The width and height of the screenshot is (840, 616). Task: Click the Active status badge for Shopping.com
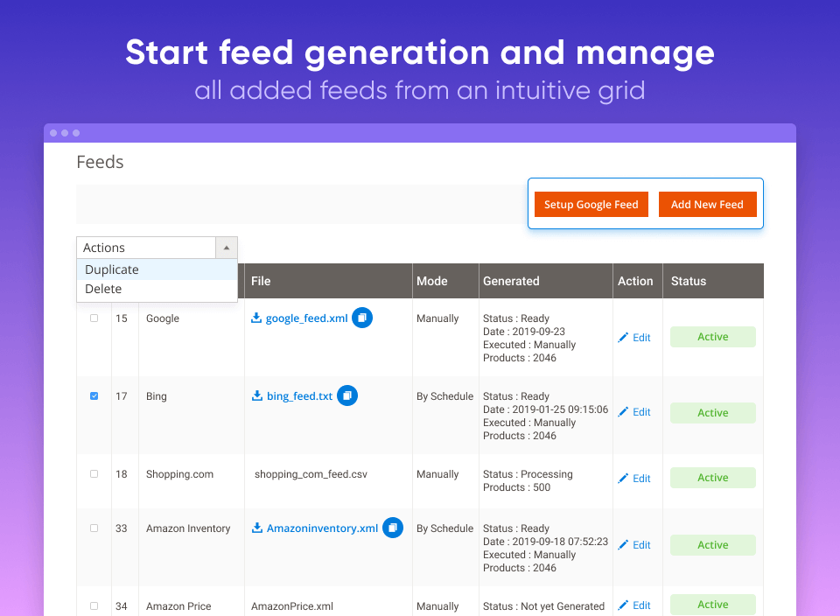pos(712,477)
